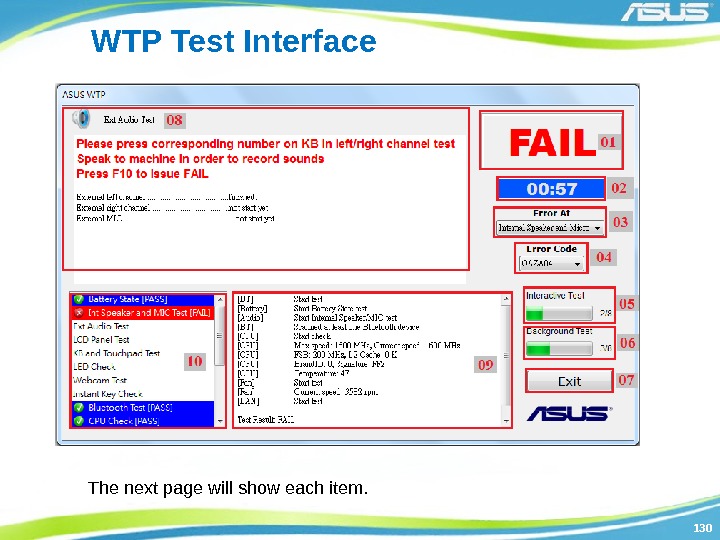Select LCD Panel Test in the list
The width and height of the screenshot is (720, 540).
143,340
